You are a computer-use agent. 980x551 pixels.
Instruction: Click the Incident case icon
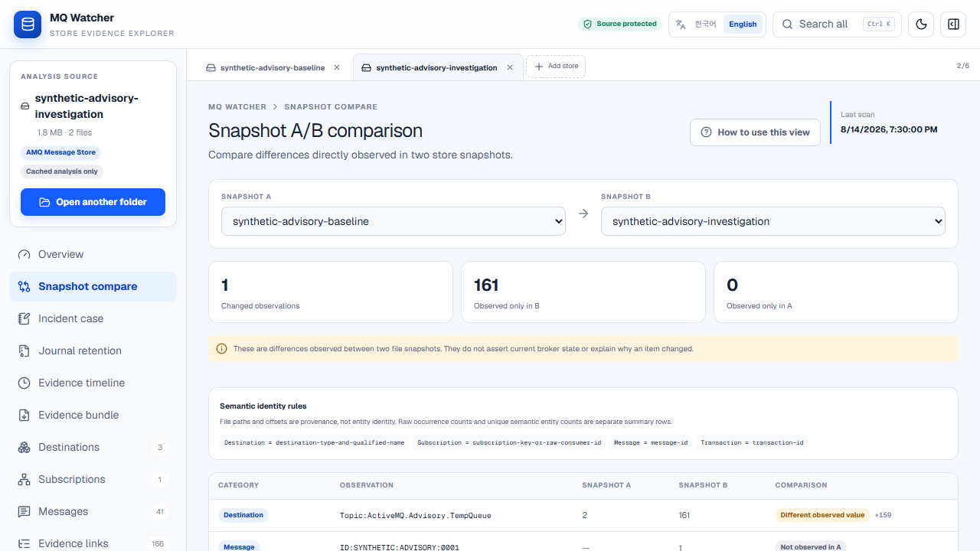(24, 318)
